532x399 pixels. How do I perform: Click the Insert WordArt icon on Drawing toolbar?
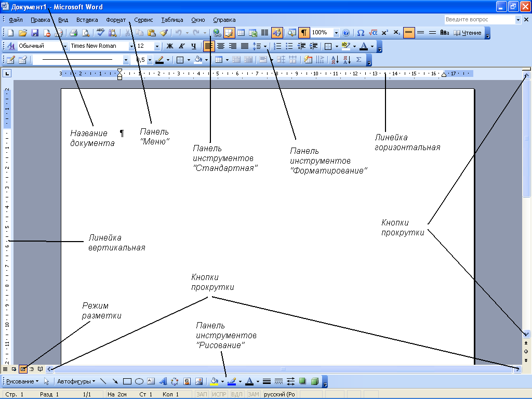163,381
